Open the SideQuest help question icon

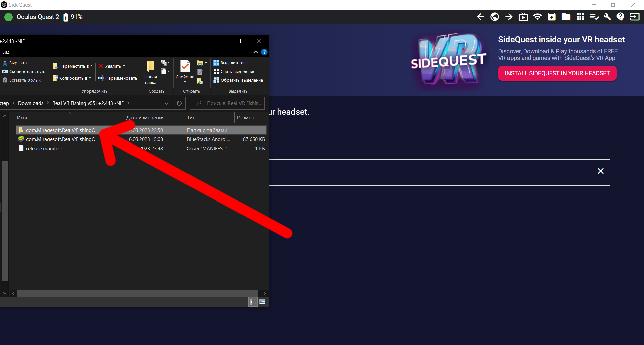(621, 17)
